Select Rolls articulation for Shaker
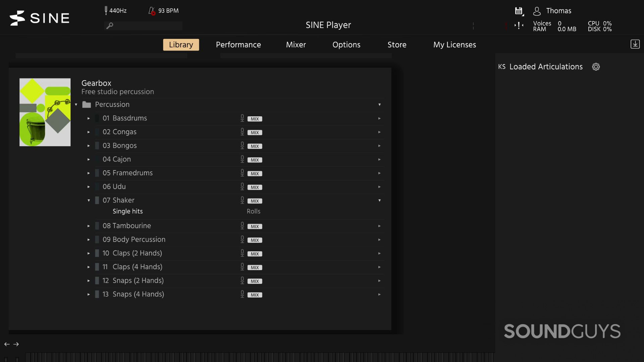The image size is (644, 362). click(x=254, y=211)
